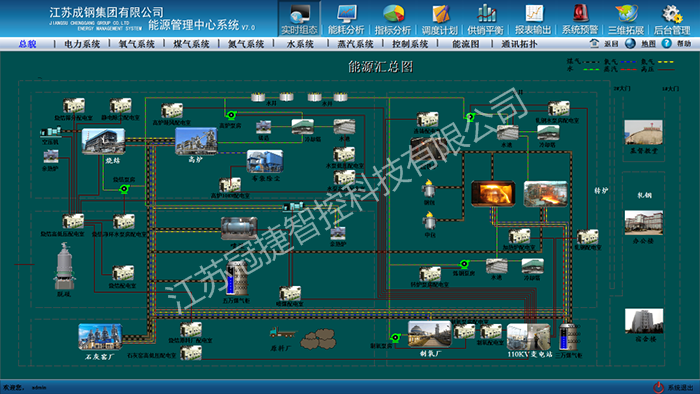Click the 石灰窑厂 plant picture
The height and width of the screenshot is (394, 700).
pos(100,337)
